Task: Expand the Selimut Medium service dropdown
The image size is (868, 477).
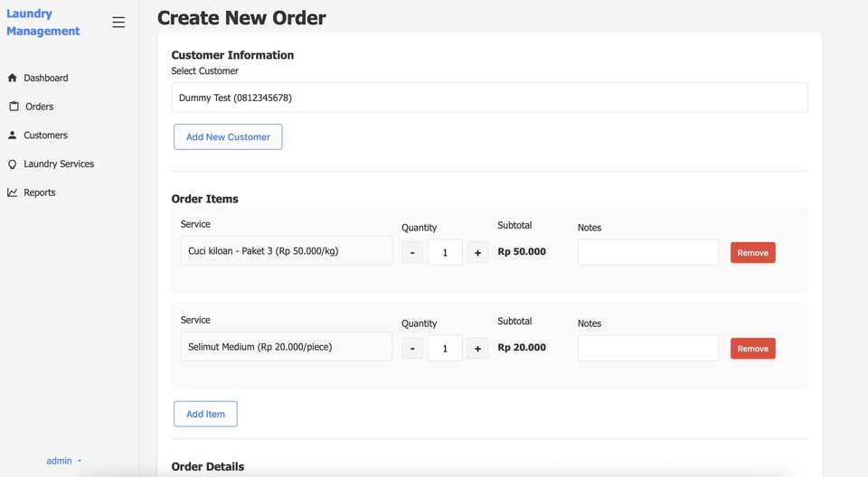Action: coord(286,347)
